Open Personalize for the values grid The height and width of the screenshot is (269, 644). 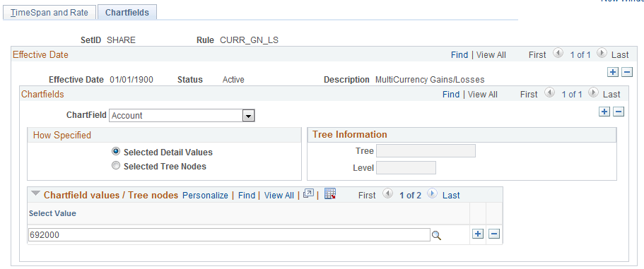tap(205, 196)
